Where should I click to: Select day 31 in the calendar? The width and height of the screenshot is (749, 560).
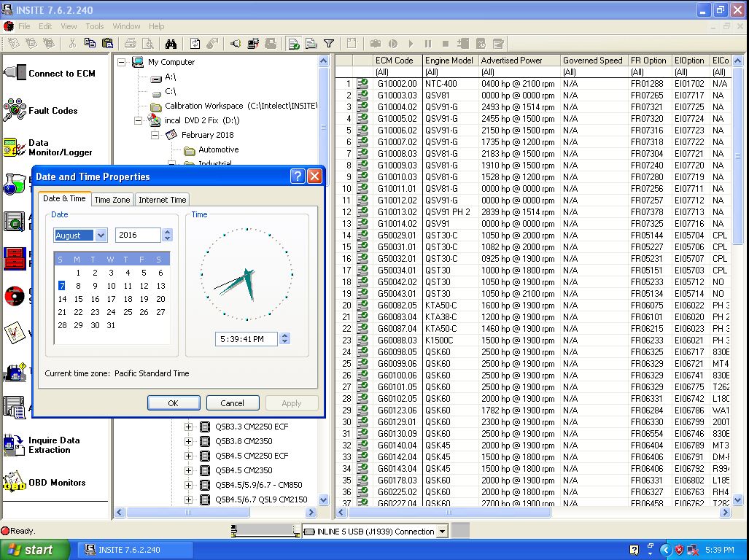[111, 325]
